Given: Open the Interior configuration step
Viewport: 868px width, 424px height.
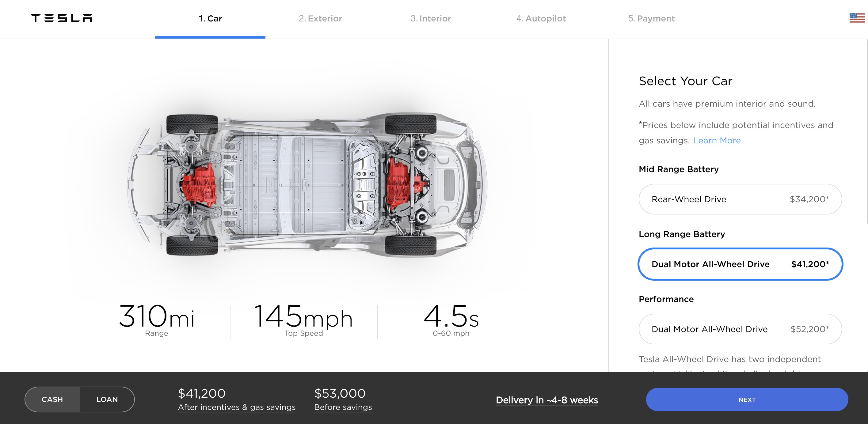Looking at the screenshot, I should click(431, 18).
